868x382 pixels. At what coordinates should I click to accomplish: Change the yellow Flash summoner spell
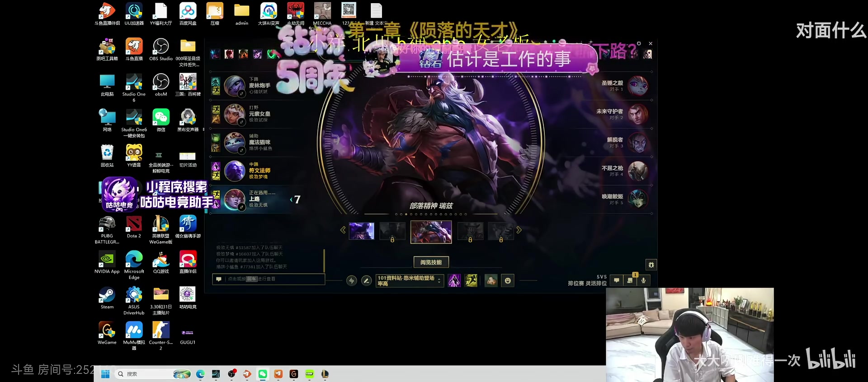(x=471, y=281)
